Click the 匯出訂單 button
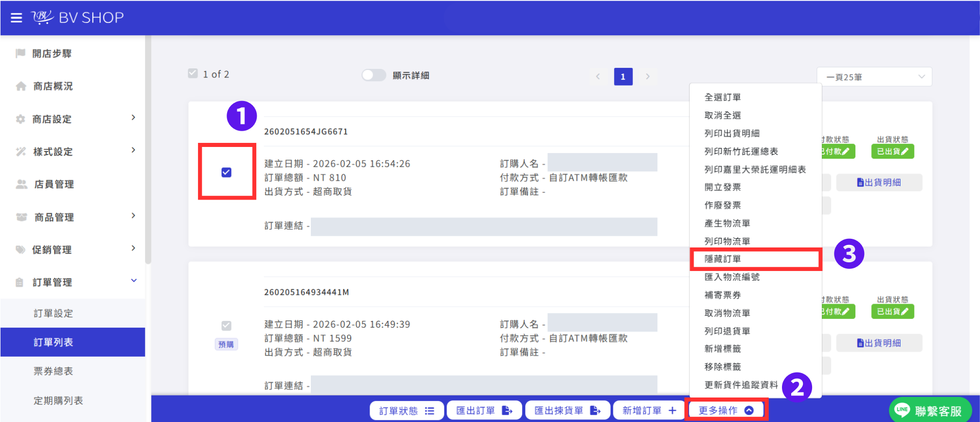The image size is (980, 422). (x=484, y=411)
